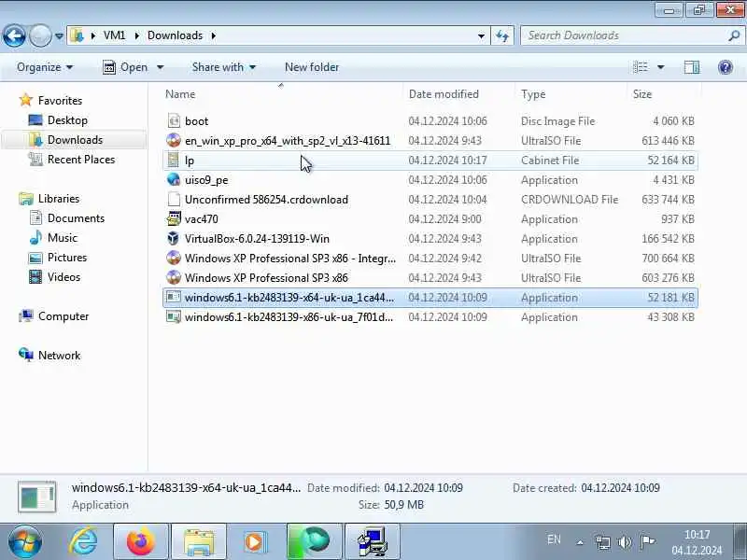
Task: Toggle the preview pane
Action: point(692,67)
